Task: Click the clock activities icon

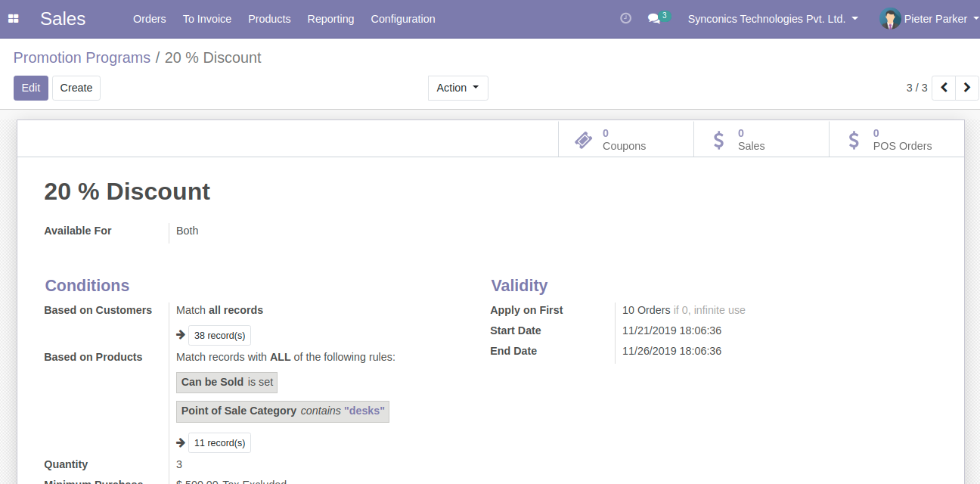Action: click(625, 19)
